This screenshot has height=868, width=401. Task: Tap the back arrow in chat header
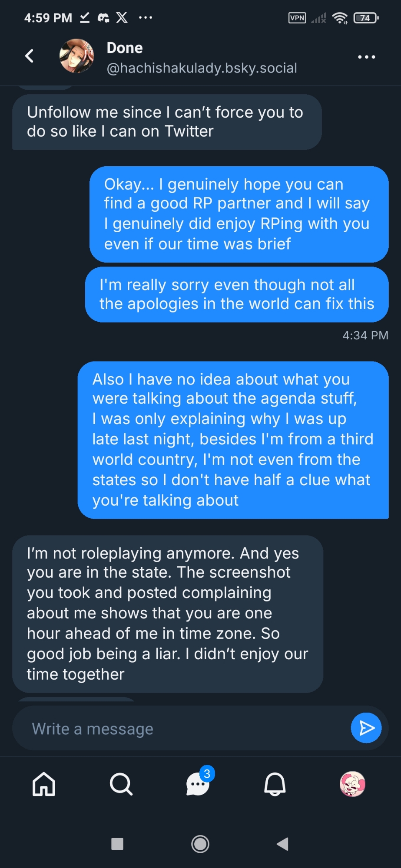(30, 56)
